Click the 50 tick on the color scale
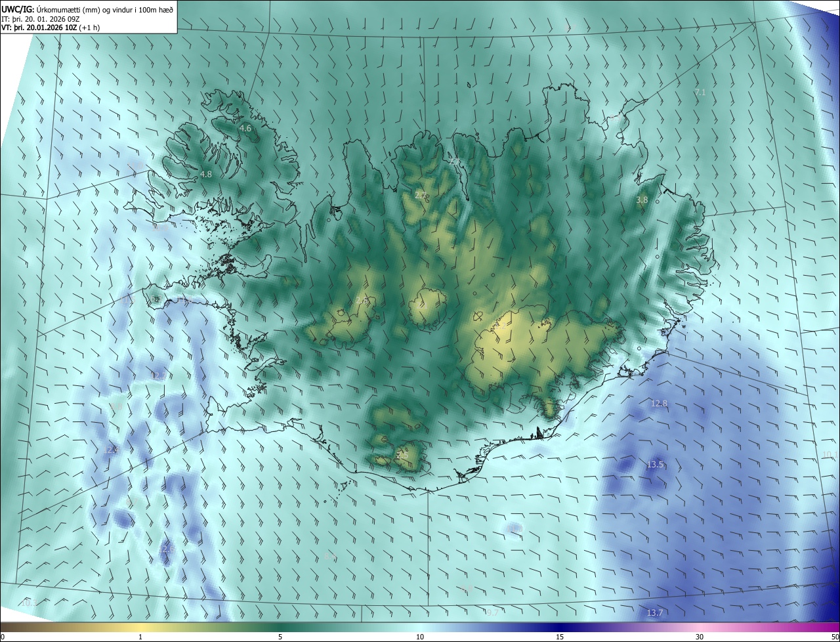This screenshot has width=840, height=642. point(835,637)
